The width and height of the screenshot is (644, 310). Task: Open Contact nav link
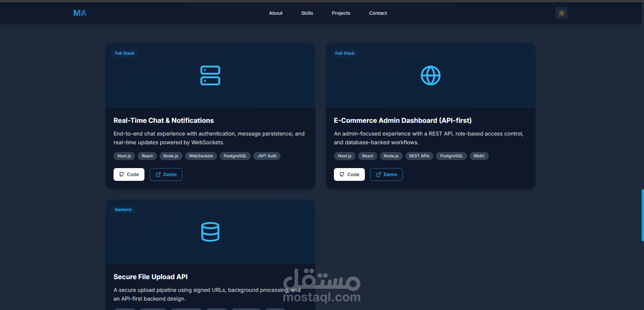(378, 13)
